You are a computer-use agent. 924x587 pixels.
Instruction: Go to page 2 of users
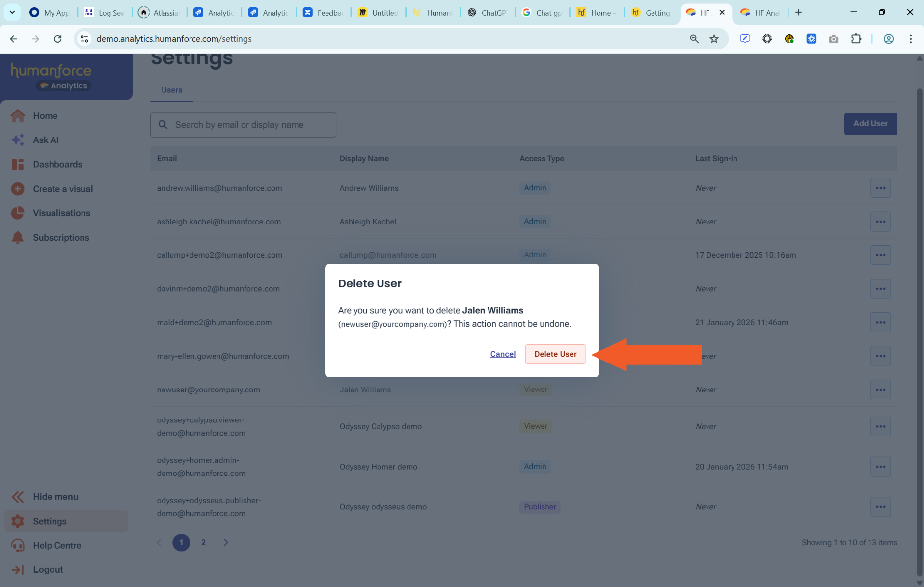(203, 543)
